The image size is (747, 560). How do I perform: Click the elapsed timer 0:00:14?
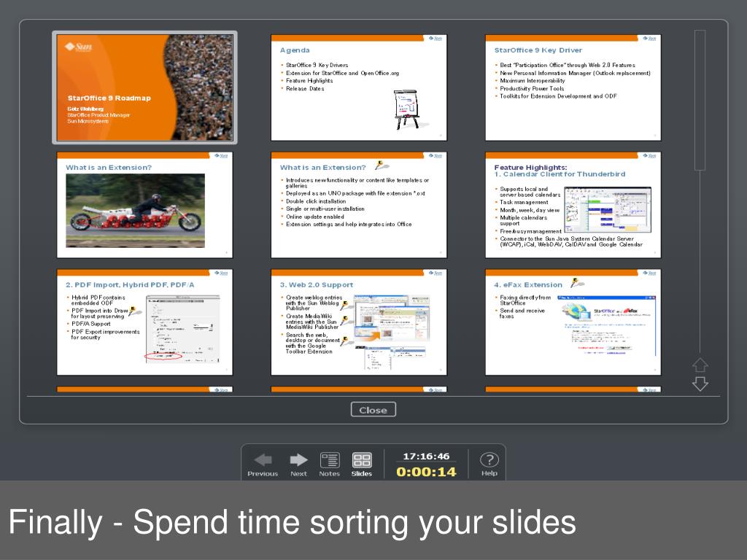(x=426, y=472)
